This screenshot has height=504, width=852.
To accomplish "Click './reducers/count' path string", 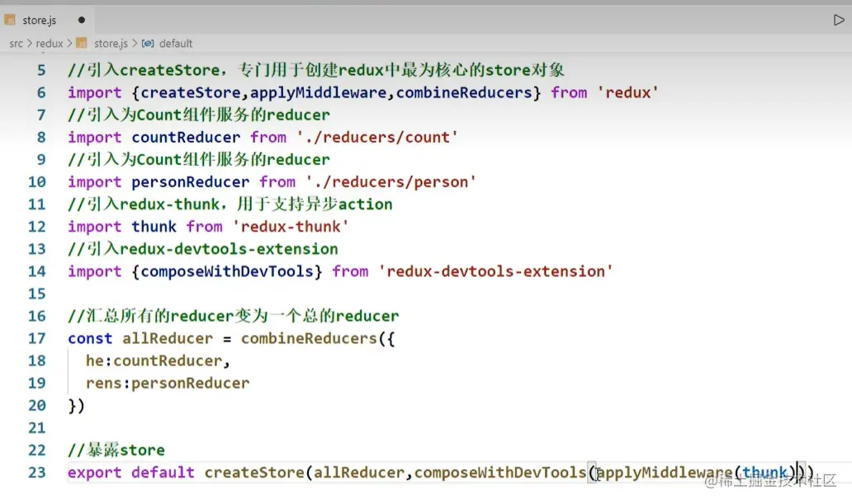I will click(377, 138).
